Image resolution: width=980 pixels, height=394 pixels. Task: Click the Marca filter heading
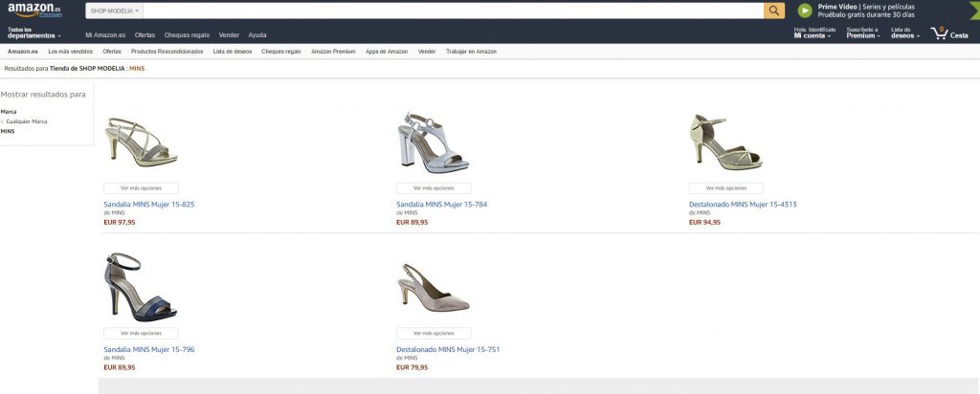coord(9,111)
